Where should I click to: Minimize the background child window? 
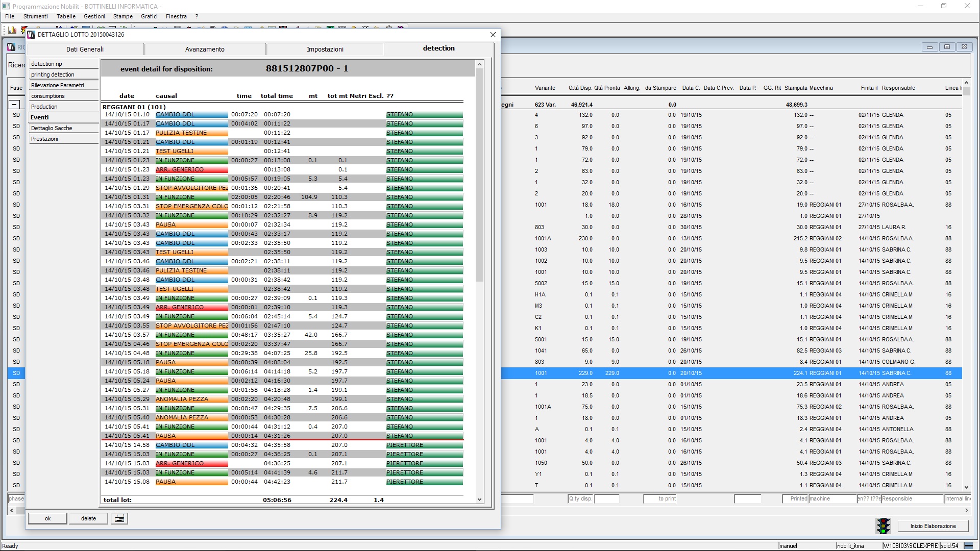pos(929,47)
